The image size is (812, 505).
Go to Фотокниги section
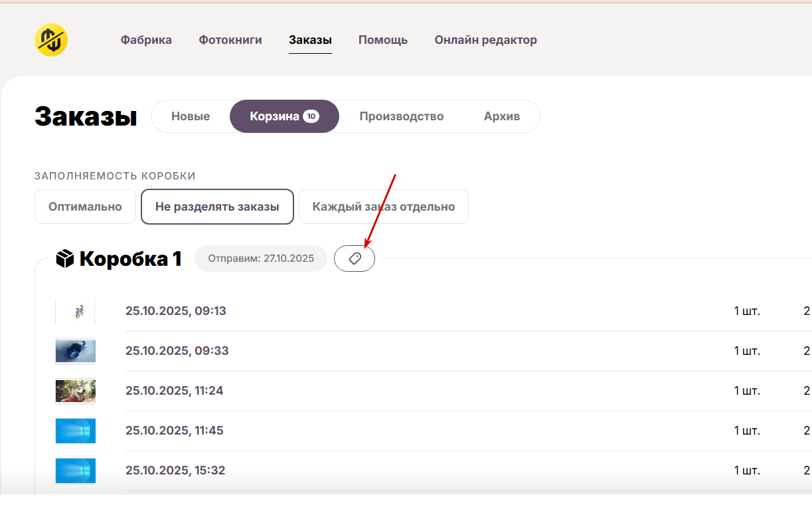[x=230, y=40]
